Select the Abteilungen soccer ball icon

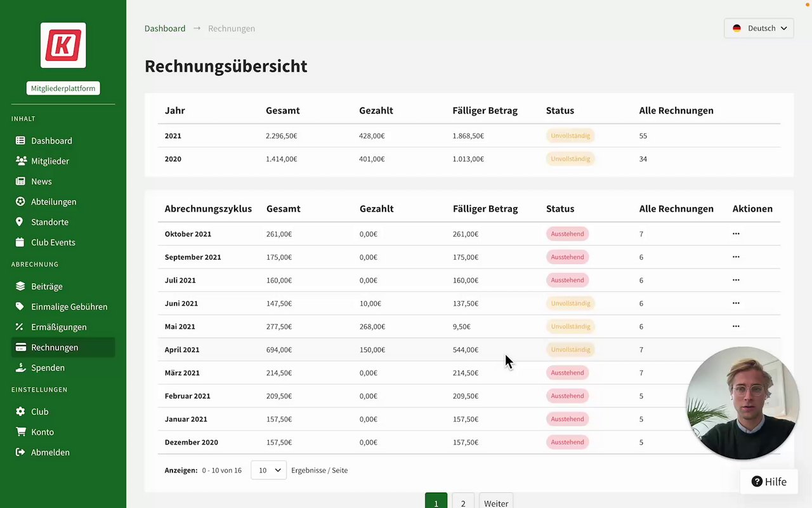[x=20, y=202]
